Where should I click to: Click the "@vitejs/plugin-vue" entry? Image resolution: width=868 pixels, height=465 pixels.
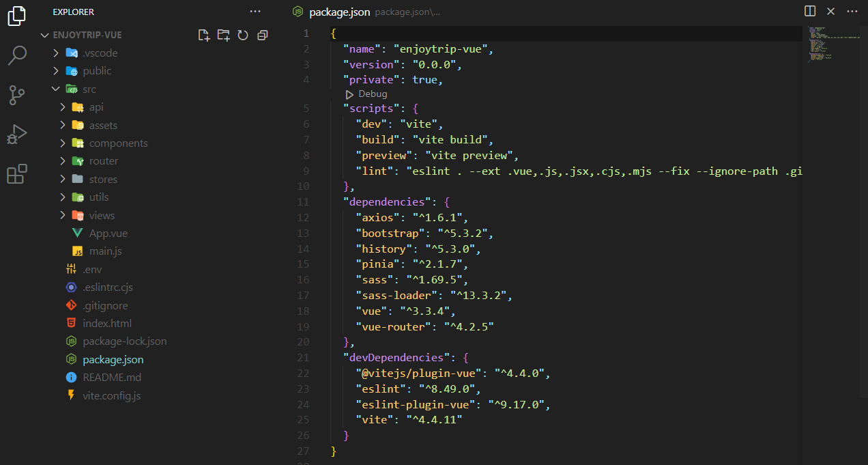click(x=452, y=374)
